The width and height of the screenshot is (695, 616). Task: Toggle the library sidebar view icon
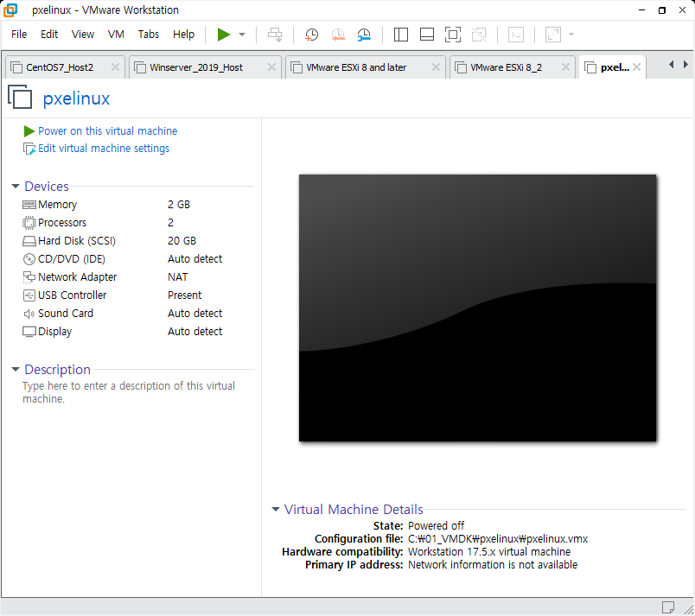point(401,35)
